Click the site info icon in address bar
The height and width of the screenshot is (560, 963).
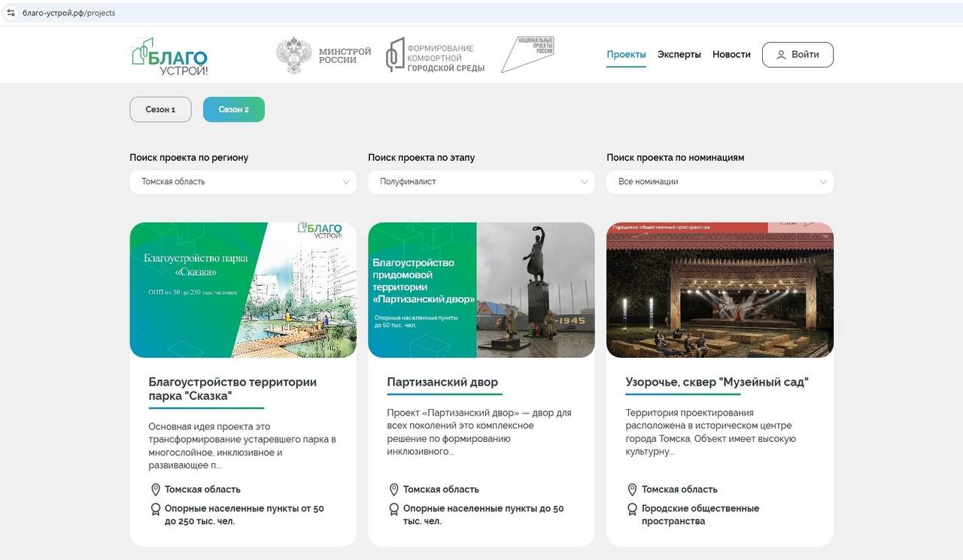tap(11, 13)
